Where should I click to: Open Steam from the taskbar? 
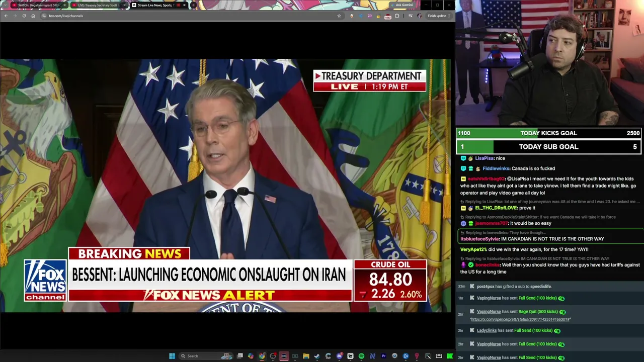[x=317, y=356]
